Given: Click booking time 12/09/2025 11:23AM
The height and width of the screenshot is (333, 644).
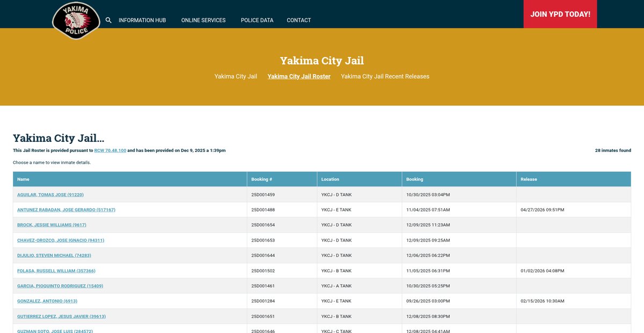Looking at the screenshot, I should tap(428, 225).
